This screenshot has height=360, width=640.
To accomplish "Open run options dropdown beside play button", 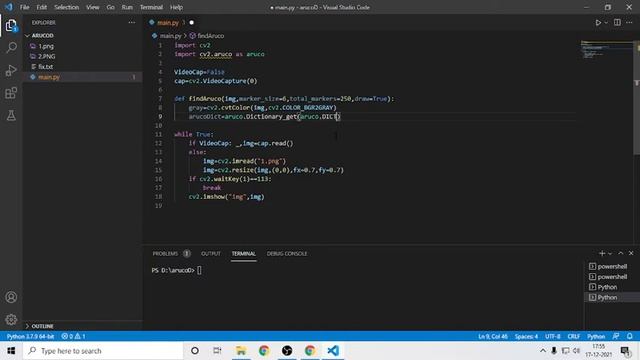I will tap(606, 23).
